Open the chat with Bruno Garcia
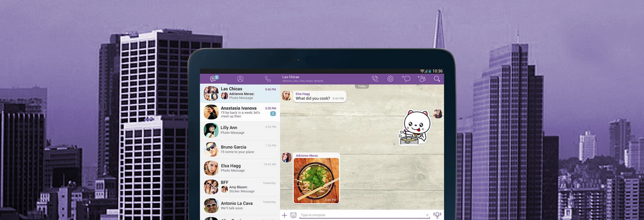 click(x=240, y=149)
